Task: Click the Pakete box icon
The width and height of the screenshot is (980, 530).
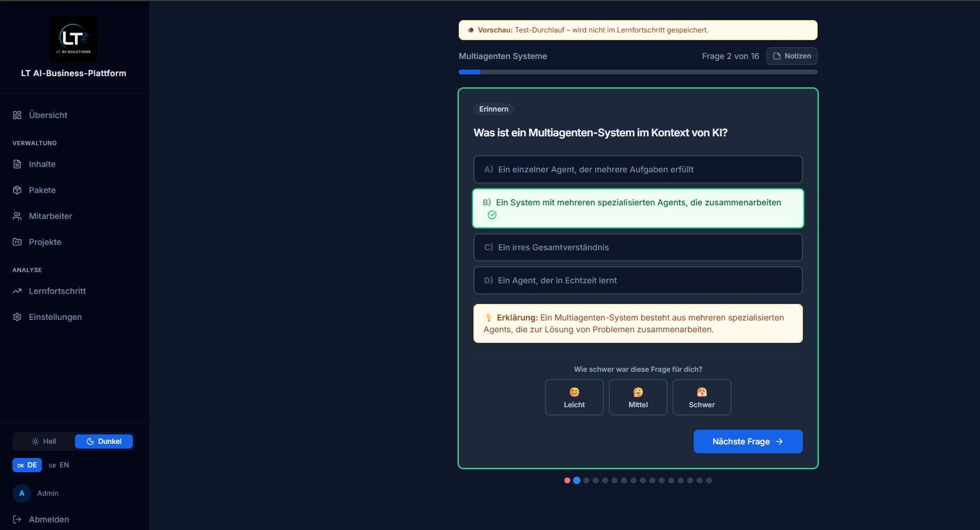Action: pos(17,190)
